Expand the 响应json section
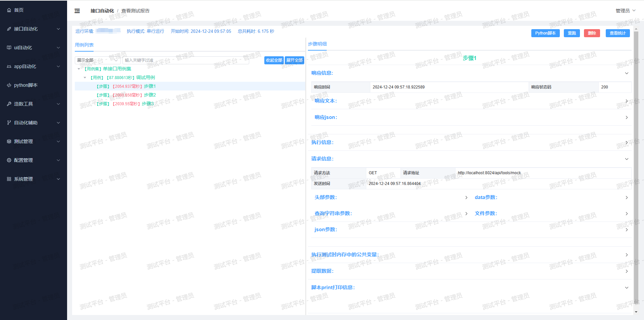 [627, 117]
